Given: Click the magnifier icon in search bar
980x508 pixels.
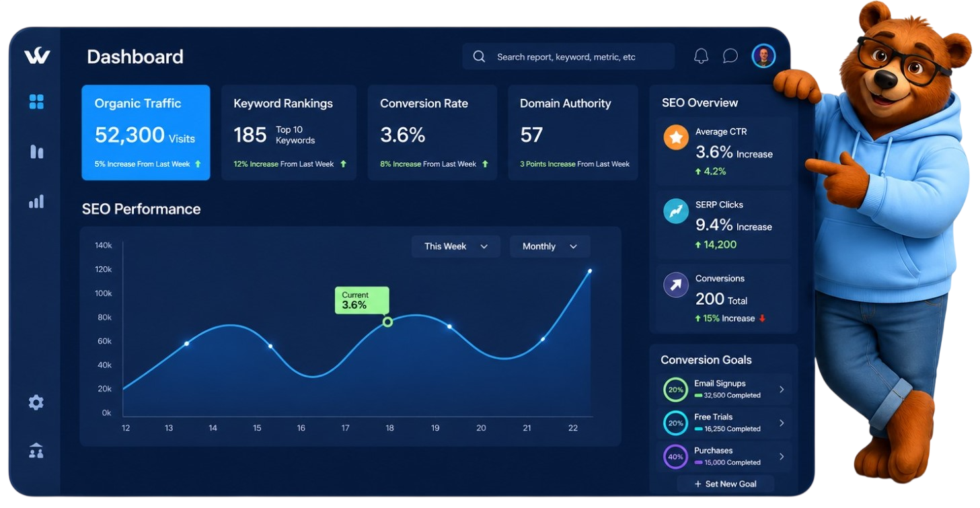Looking at the screenshot, I should tap(479, 57).
